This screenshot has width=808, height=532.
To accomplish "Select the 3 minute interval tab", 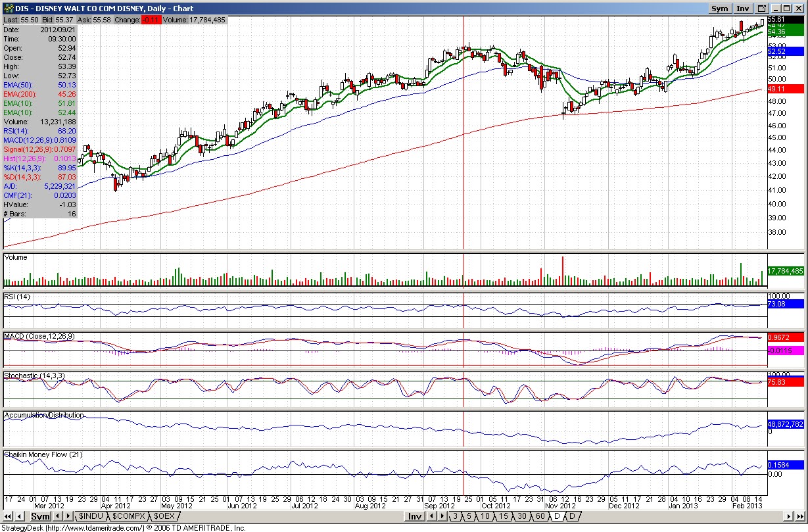I will click(x=455, y=516).
